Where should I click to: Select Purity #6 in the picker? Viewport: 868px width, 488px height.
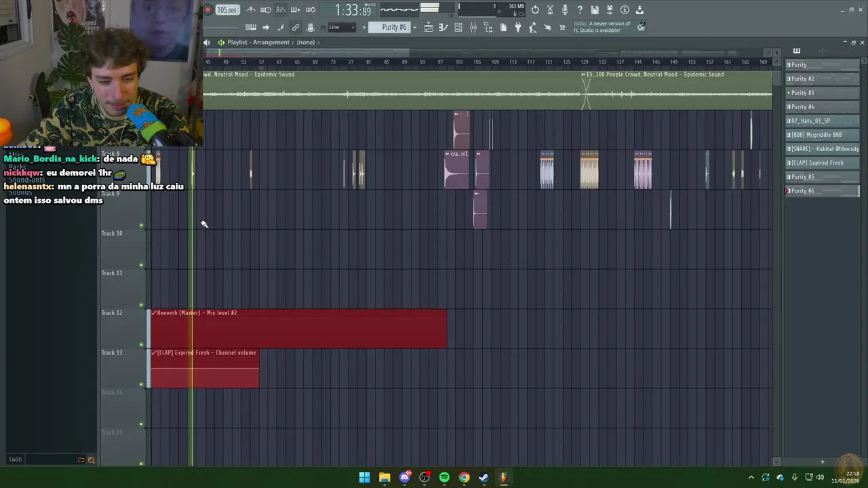click(822, 191)
